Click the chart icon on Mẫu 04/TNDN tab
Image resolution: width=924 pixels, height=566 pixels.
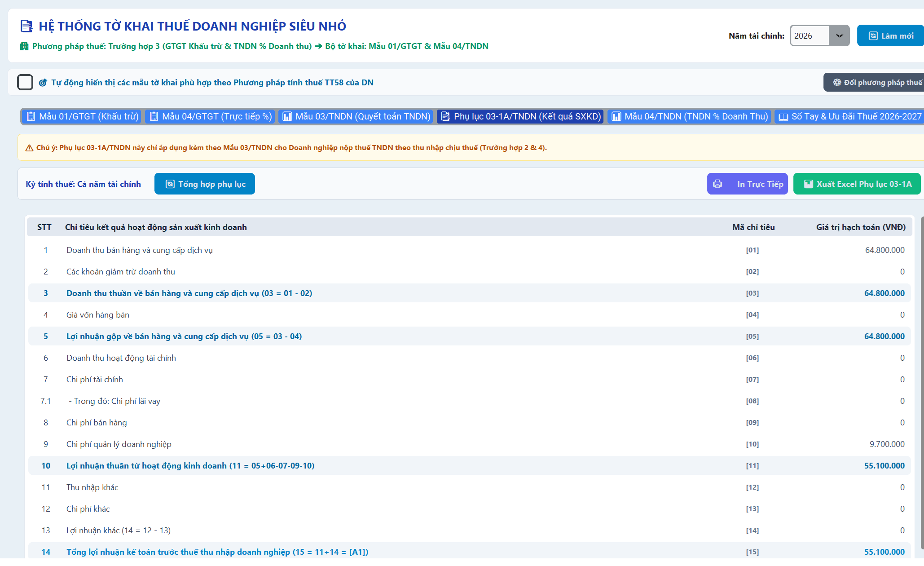616,117
